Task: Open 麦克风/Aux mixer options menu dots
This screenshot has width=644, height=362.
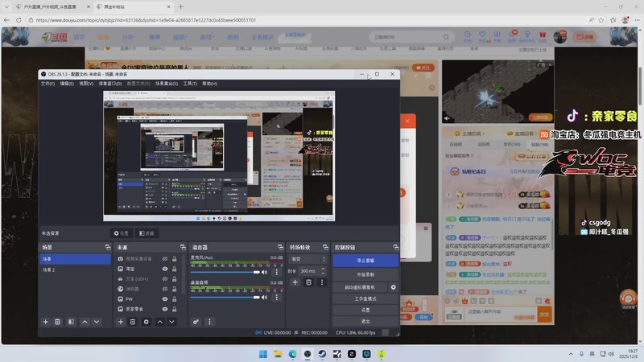Action: coord(276,272)
